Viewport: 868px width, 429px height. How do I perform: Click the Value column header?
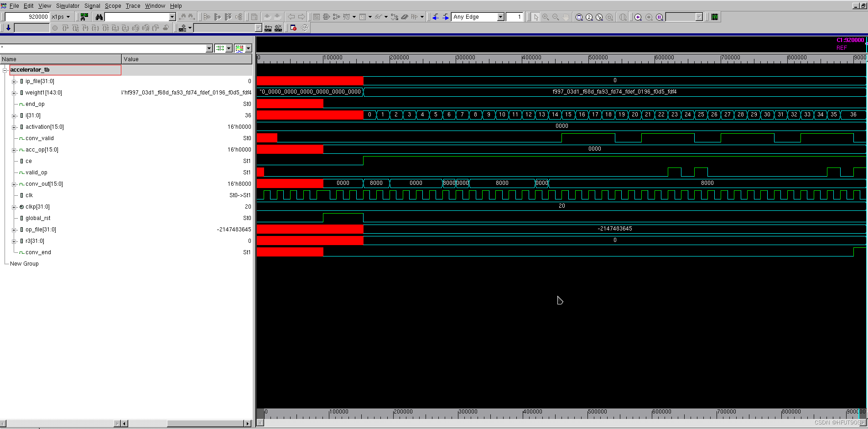pos(187,59)
